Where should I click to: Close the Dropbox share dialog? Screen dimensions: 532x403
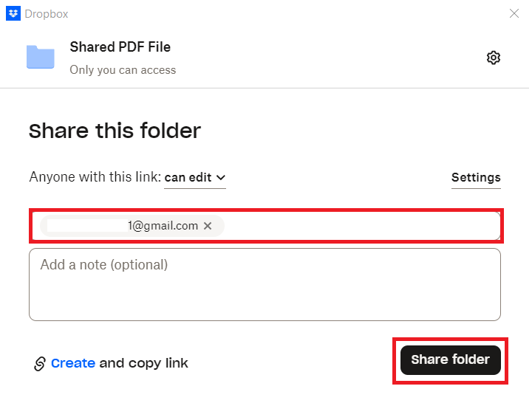[514, 13]
